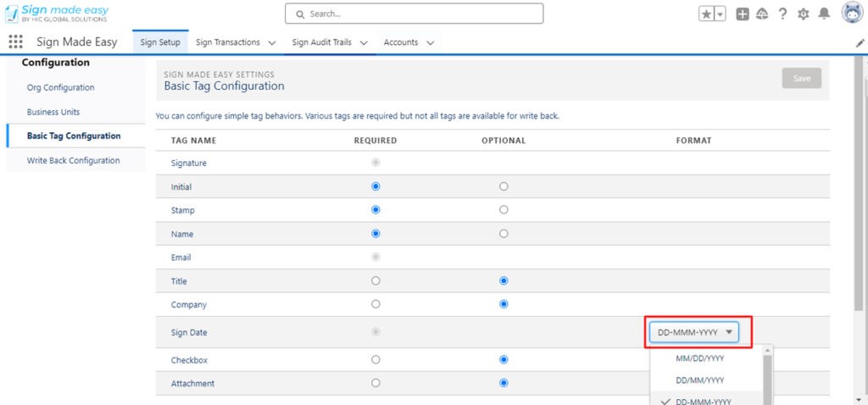Set Title tag to Required
Screen dimensions: 868x405
point(376,280)
